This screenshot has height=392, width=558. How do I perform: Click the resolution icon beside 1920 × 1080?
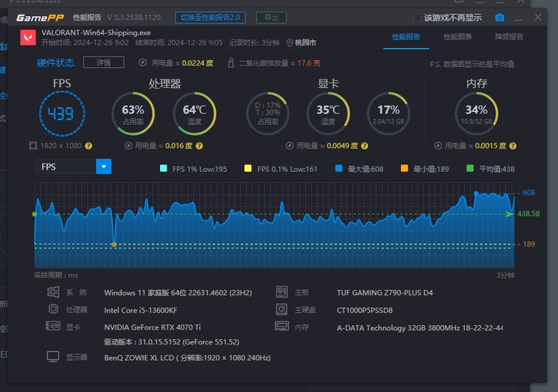pyautogui.click(x=33, y=146)
